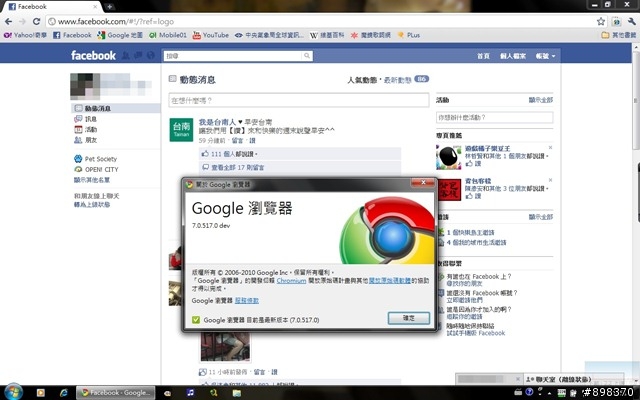Go to 首頁 in Facebook header
This screenshot has height=400, width=640.
[x=483, y=56]
